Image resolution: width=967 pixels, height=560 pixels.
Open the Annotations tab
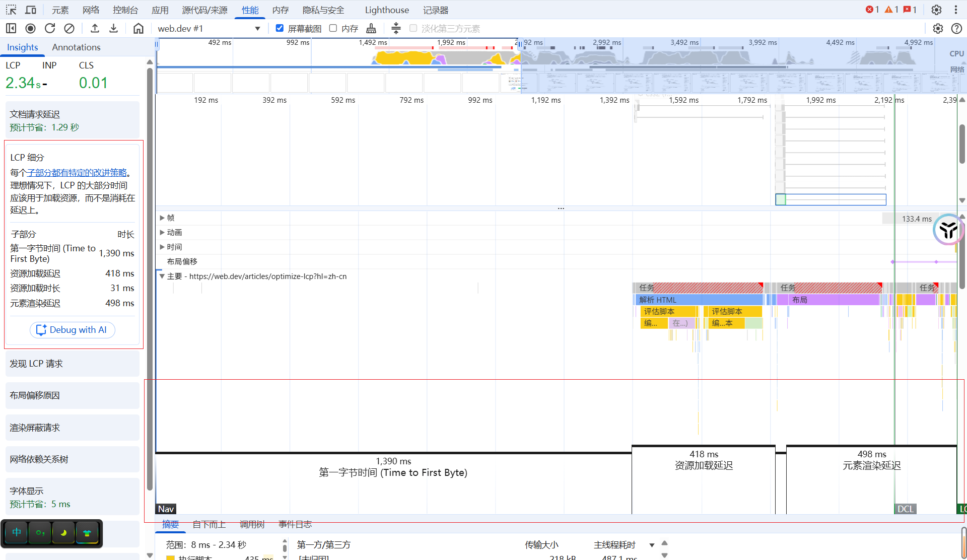click(76, 47)
